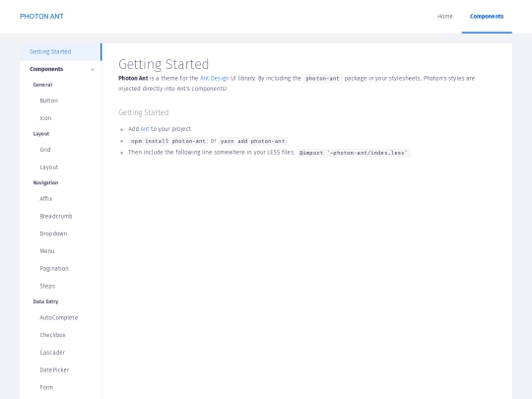Open the Menu component page

click(47, 251)
